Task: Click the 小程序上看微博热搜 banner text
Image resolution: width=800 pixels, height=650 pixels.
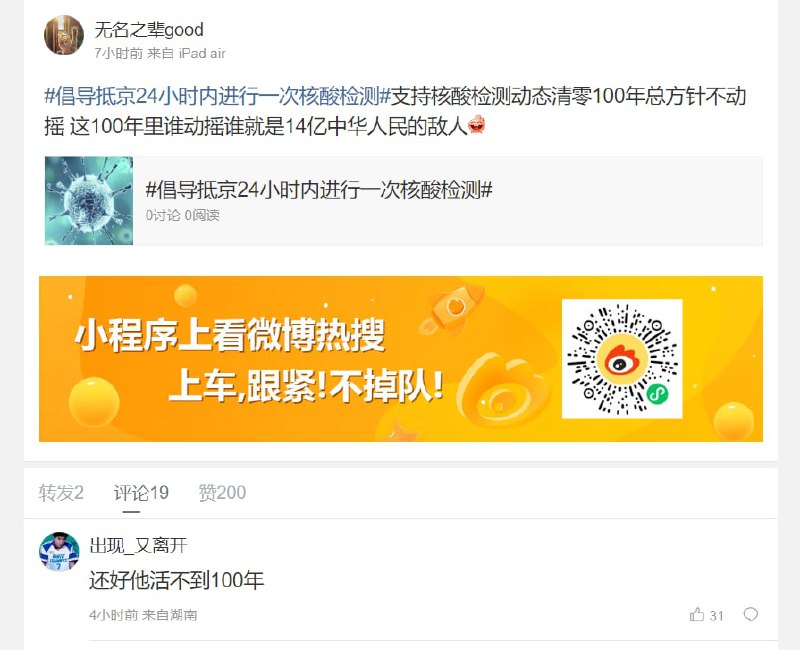Action: tap(230, 335)
